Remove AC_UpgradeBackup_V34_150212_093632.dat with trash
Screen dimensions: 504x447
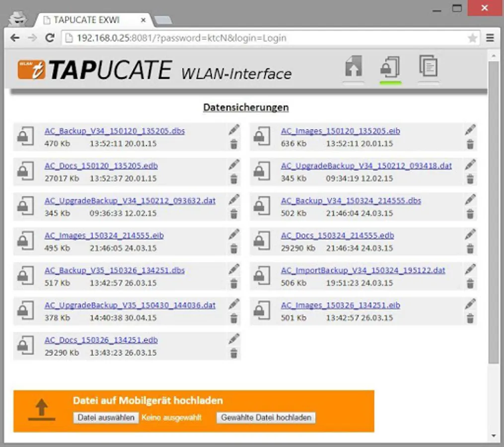coord(234,214)
